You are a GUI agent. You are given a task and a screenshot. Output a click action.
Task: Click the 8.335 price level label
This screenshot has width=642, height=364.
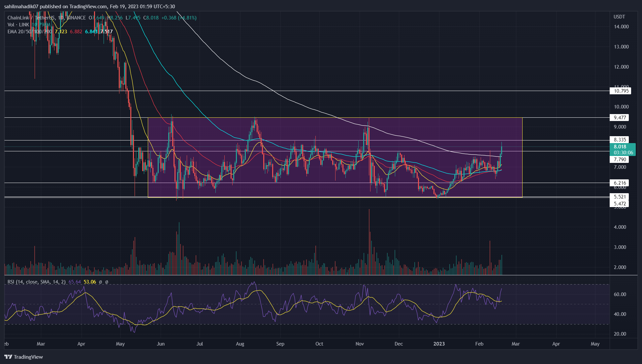click(619, 139)
